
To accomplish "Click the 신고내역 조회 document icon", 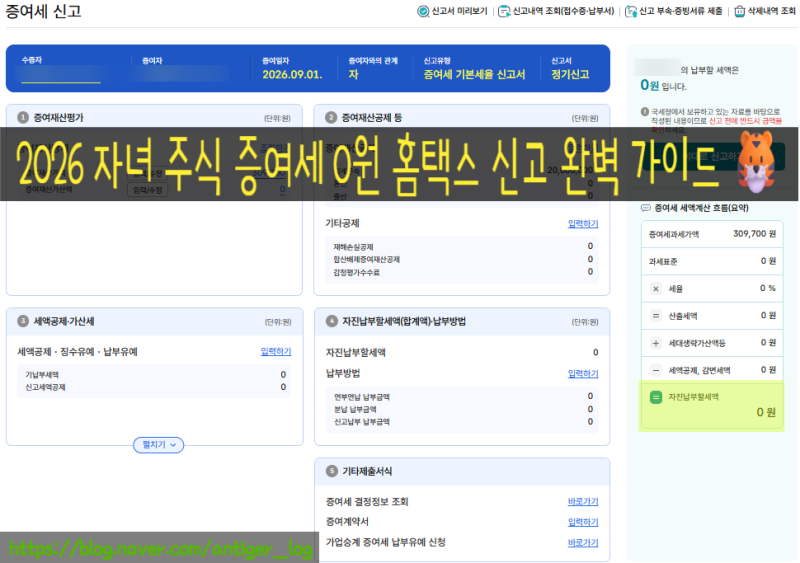I will [504, 11].
